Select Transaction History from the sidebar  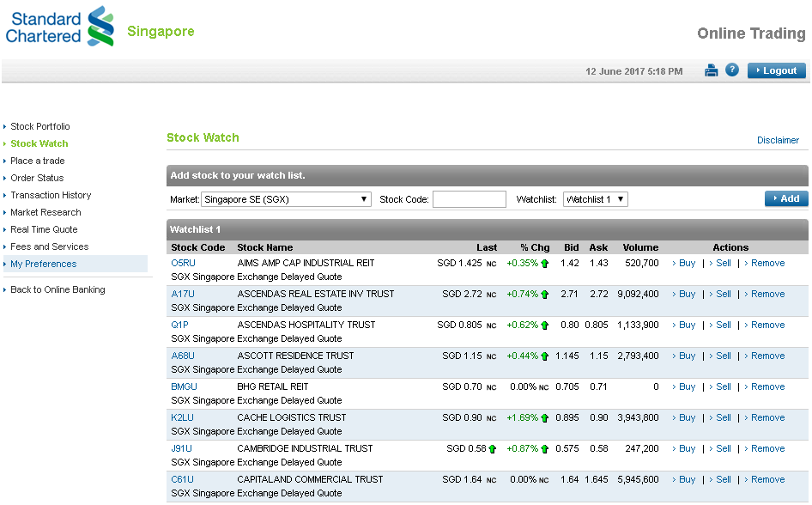pos(51,195)
